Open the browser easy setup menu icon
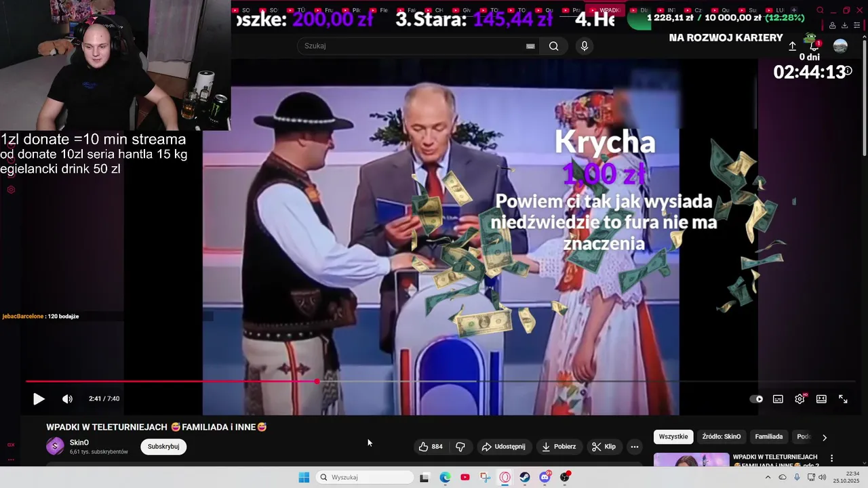The height and width of the screenshot is (488, 868). point(856,25)
